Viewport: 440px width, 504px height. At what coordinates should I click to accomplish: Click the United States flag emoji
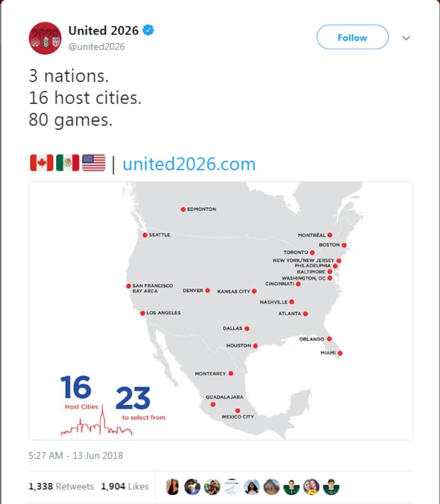pos(94,163)
